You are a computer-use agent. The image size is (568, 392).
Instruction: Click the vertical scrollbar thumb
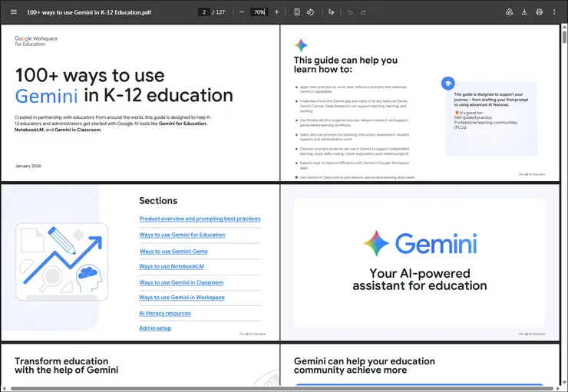tap(564, 38)
